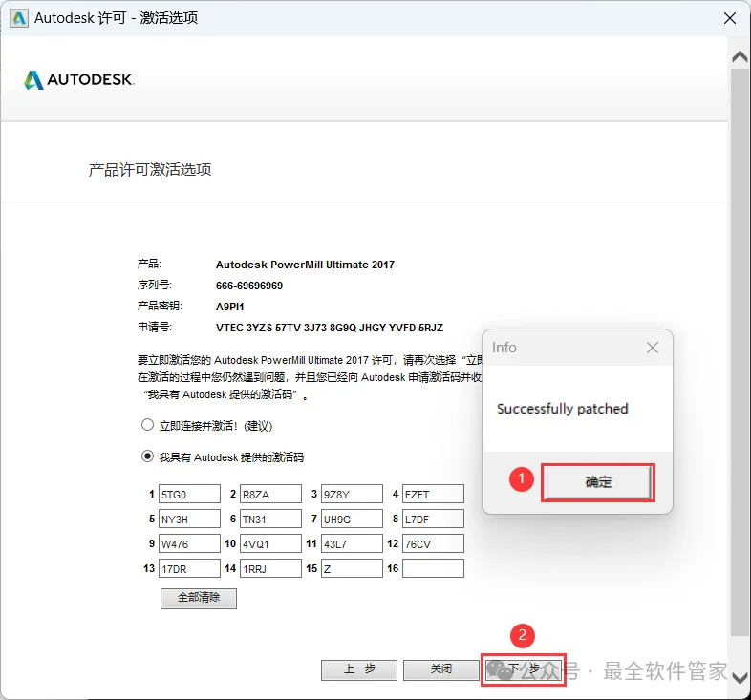Go back with the 上一步 button

point(359,669)
